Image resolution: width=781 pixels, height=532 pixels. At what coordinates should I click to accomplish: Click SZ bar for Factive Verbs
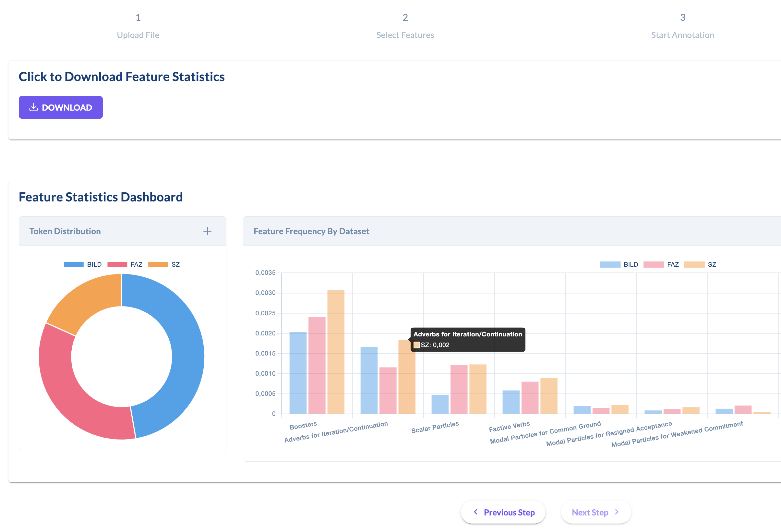549,395
